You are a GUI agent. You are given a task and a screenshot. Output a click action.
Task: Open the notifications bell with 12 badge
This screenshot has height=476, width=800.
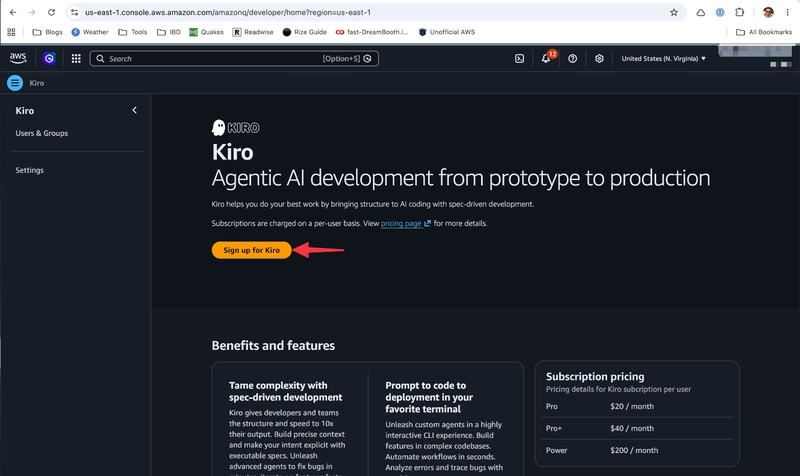pyautogui.click(x=547, y=58)
